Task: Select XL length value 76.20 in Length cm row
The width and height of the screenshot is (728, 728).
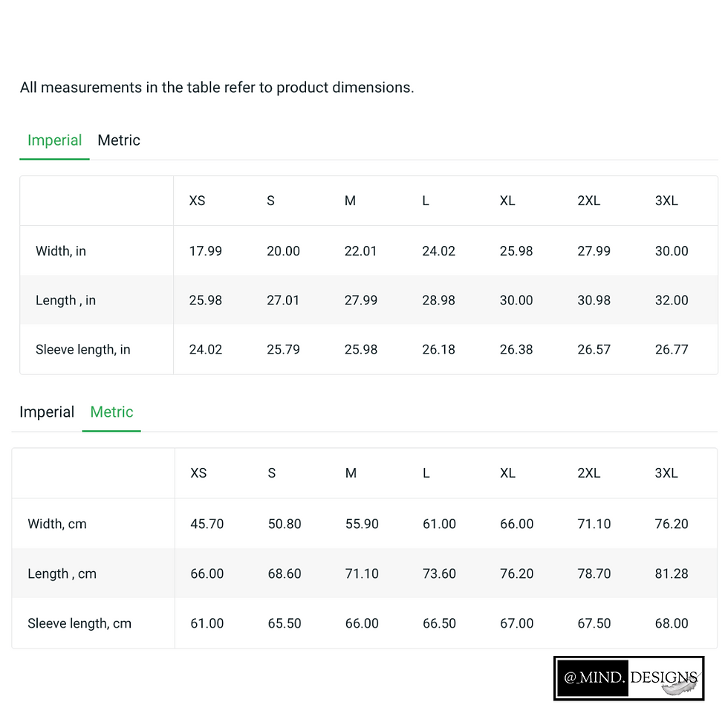Action: tap(517, 573)
